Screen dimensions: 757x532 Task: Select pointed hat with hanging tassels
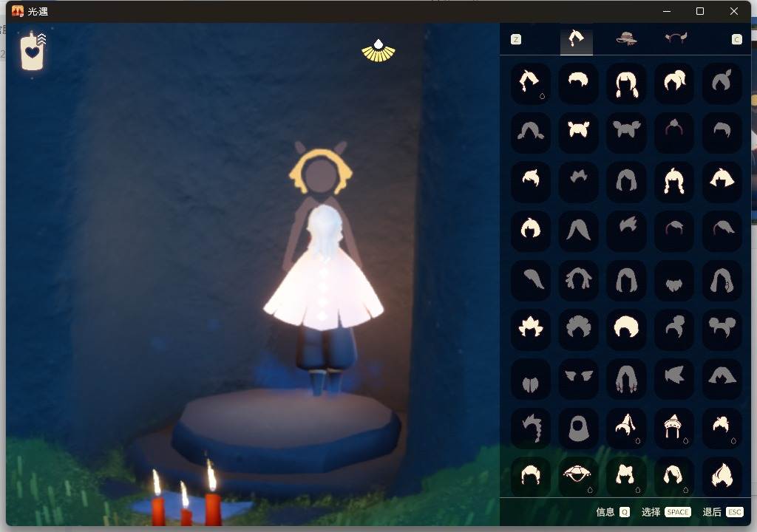[x=674, y=428]
